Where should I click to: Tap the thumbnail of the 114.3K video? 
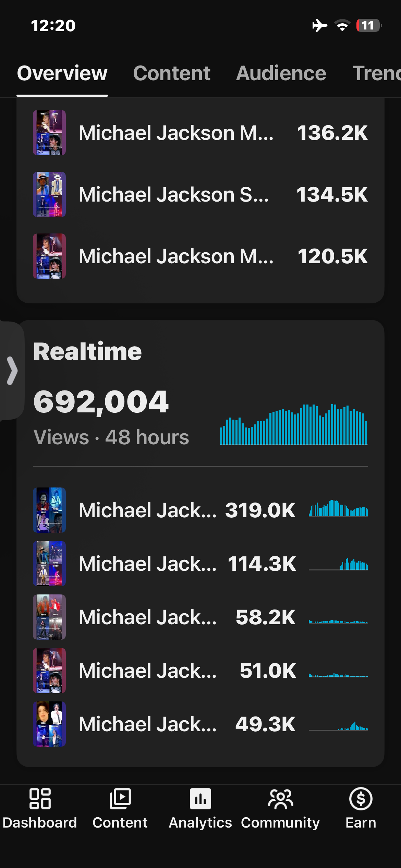[49, 564]
